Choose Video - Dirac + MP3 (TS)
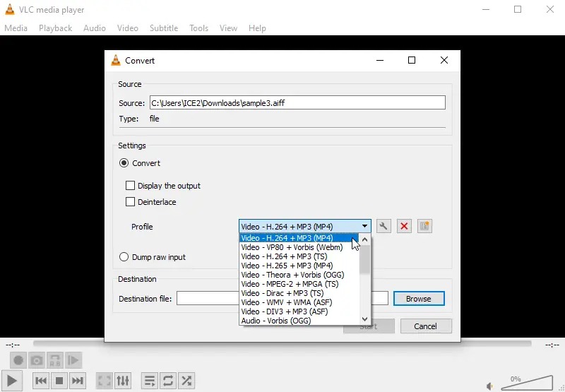Image resolution: width=565 pixels, height=392 pixels. (299, 293)
